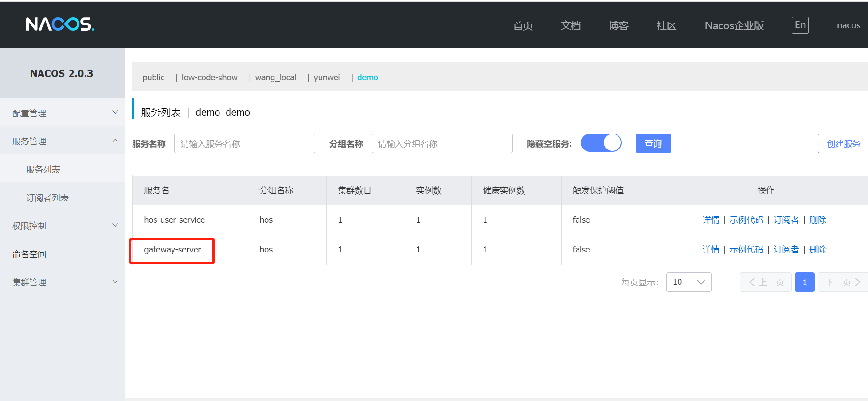This screenshot has width=868, height=401.
Task: Switch language with the En icon
Action: pos(800,25)
